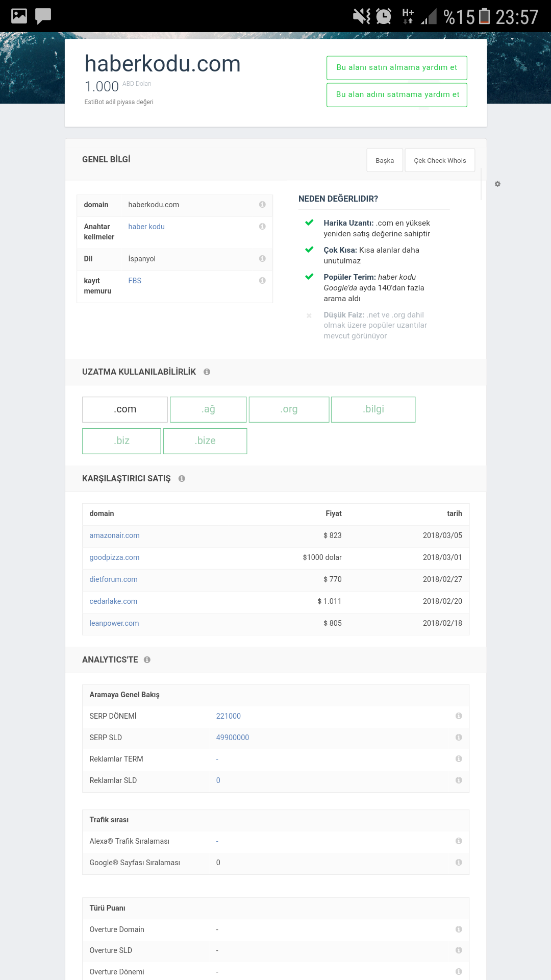The height and width of the screenshot is (980, 551).
Task: Open the FBS registrar link
Action: coord(135,281)
